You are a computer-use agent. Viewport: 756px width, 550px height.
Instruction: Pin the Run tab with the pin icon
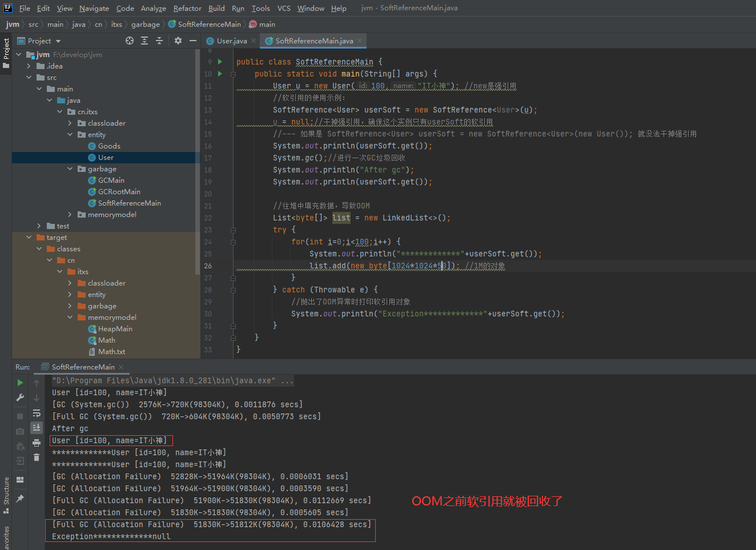(20, 499)
